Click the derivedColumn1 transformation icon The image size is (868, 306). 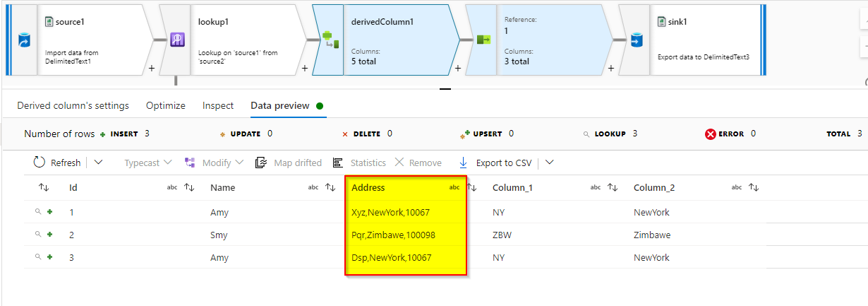330,40
